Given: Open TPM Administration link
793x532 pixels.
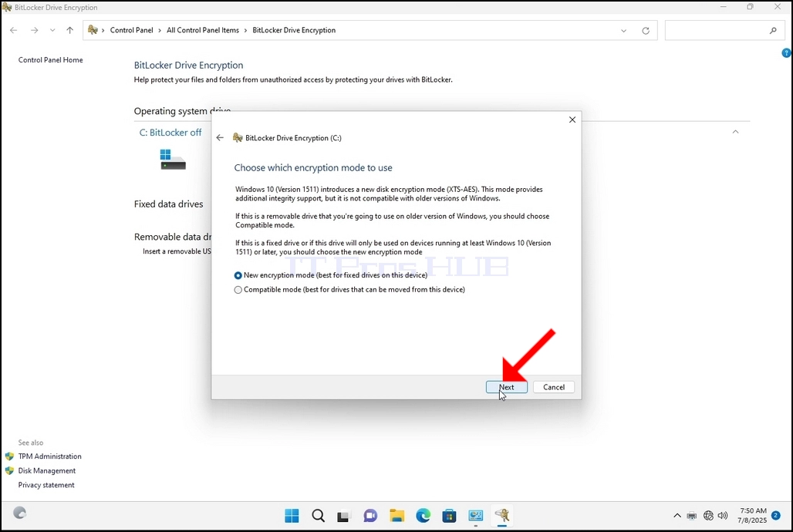Looking at the screenshot, I should point(49,456).
